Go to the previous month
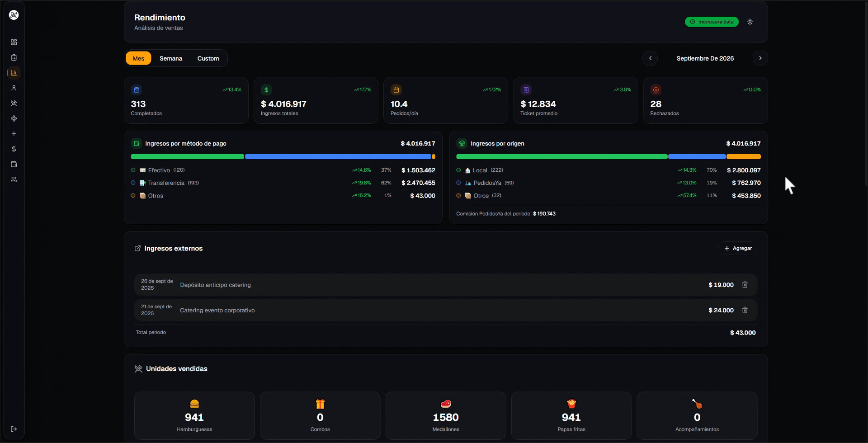Image resolution: width=868 pixels, height=443 pixels. point(650,58)
